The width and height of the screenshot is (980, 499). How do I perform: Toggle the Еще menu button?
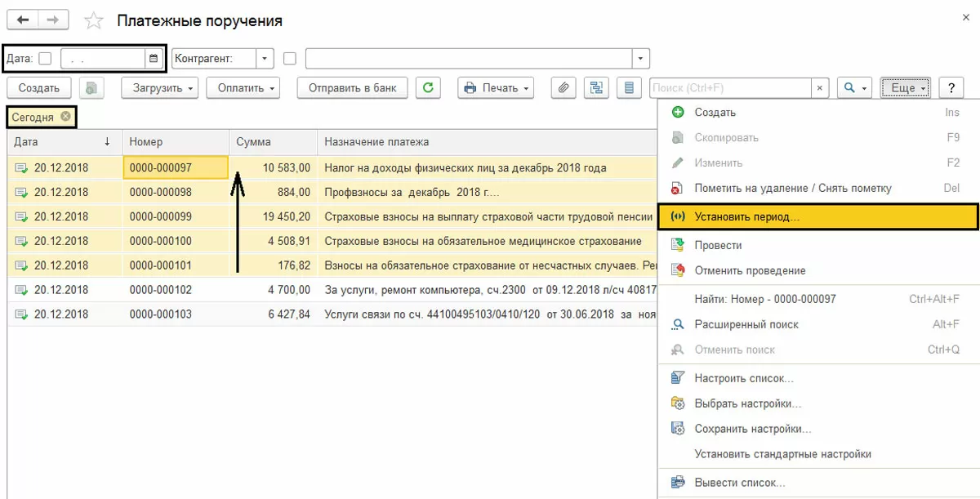pyautogui.click(x=906, y=88)
